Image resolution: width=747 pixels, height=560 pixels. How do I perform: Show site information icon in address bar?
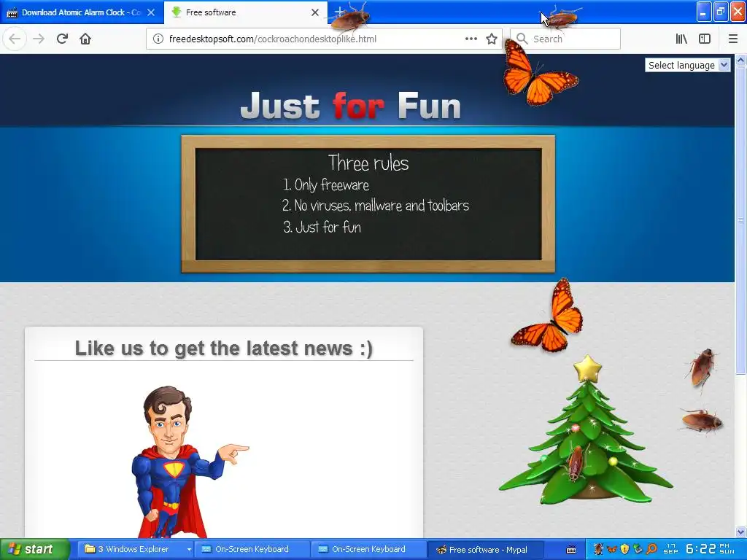(x=158, y=39)
